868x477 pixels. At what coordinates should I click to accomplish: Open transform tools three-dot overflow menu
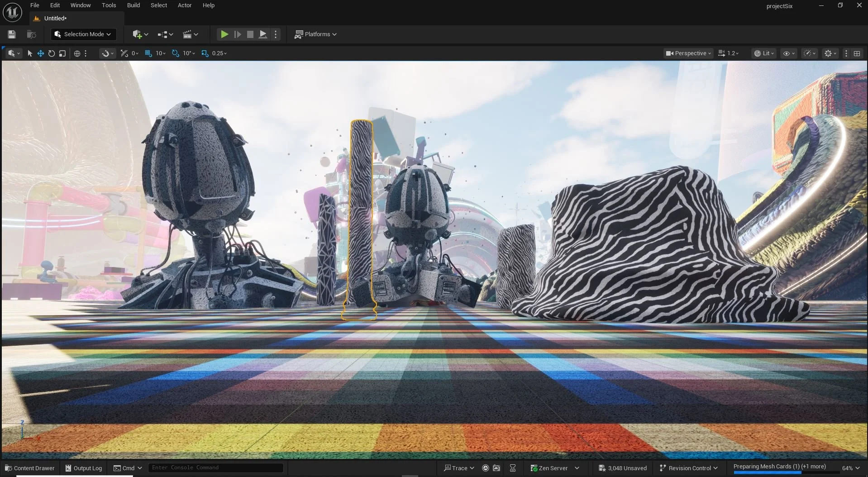pos(85,53)
